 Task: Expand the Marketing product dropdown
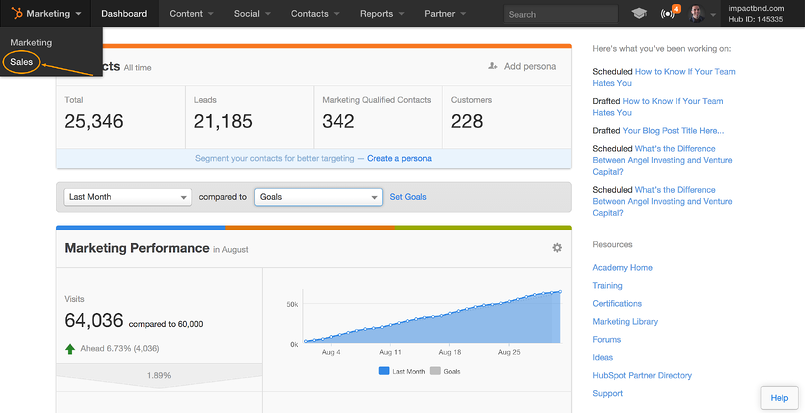pyautogui.click(x=47, y=13)
